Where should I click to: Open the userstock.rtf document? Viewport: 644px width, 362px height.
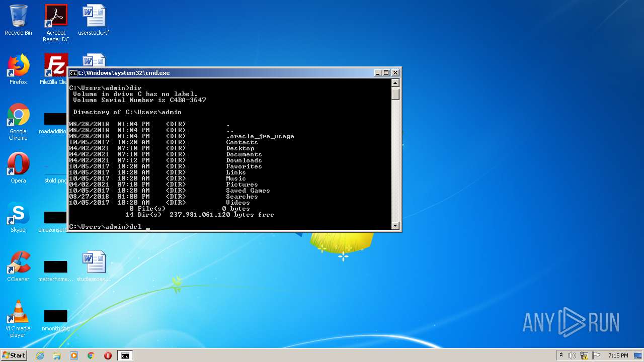[x=94, y=20]
